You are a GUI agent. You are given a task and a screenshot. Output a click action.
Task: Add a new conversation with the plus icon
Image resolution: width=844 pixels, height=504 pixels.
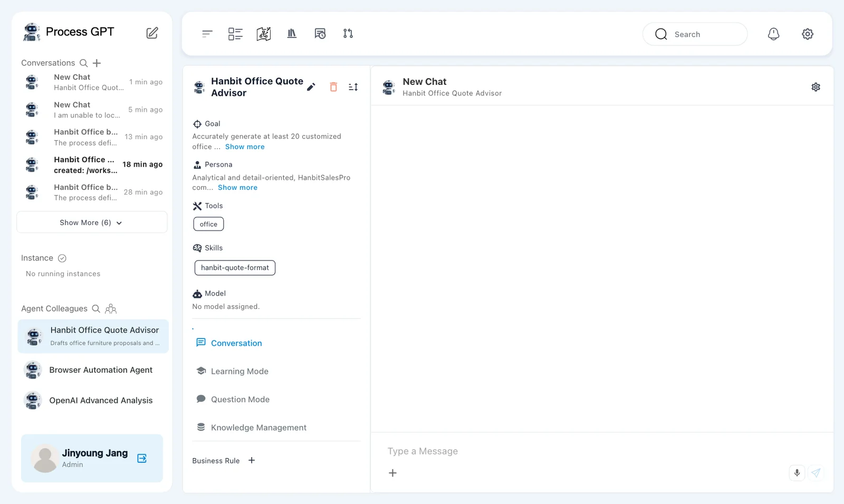pyautogui.click(x=97, y=63)
